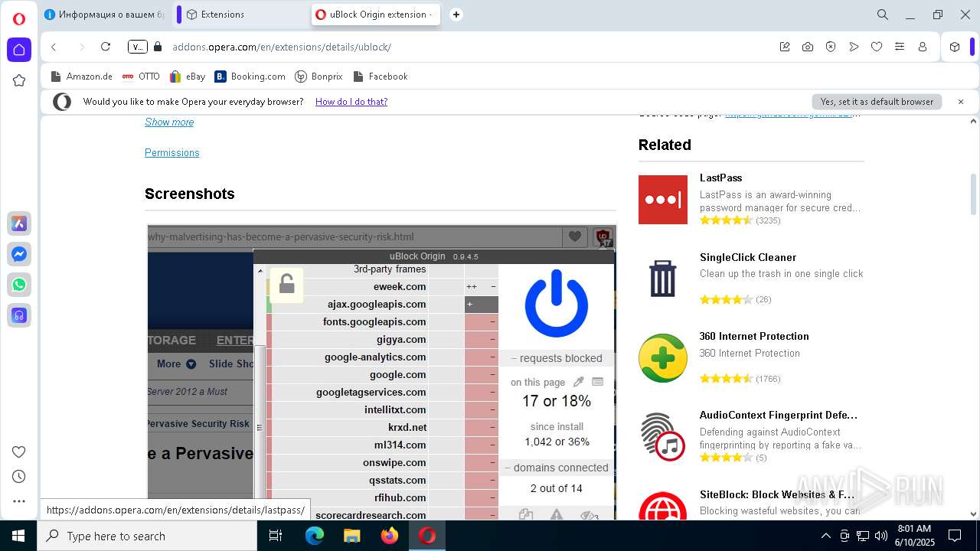980x551 pixels.
Task: Reload the current page
Action: pos(106,47)
